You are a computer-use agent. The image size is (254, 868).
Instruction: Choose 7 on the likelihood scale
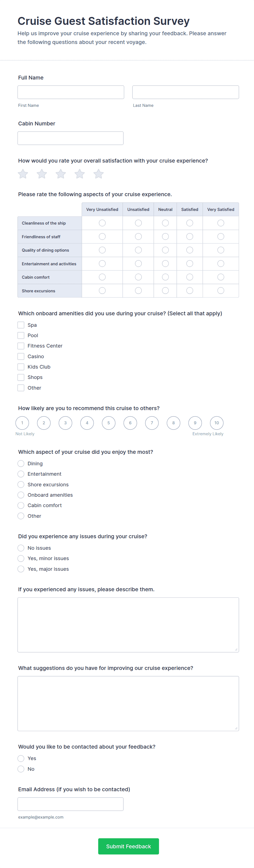[152, 423]
